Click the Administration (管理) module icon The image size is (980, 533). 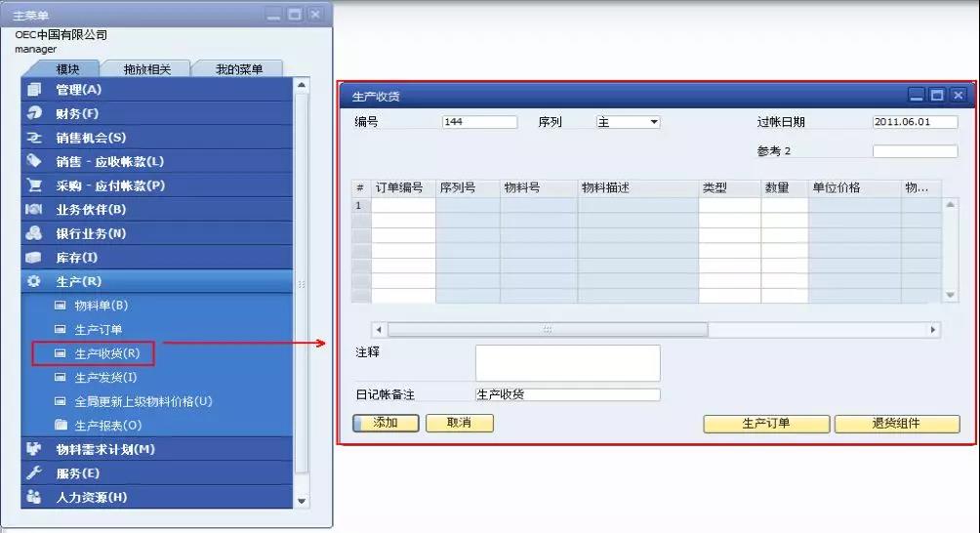pos(34,90)
